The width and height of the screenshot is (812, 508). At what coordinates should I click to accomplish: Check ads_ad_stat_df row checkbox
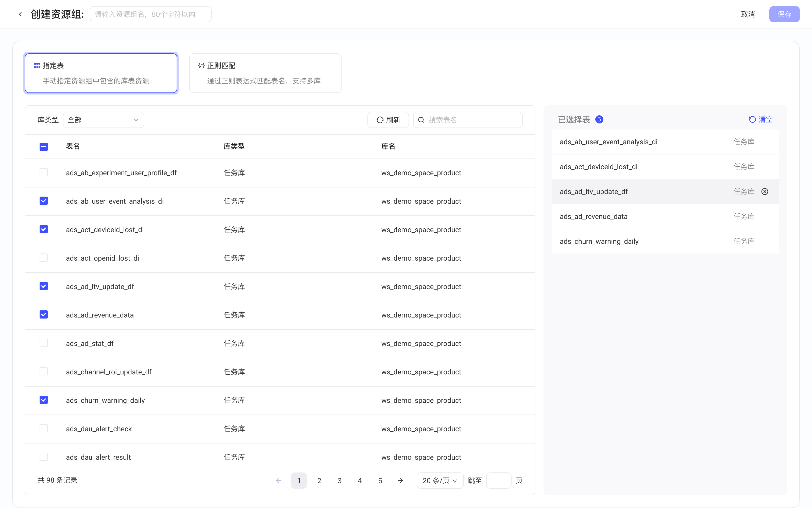tap(44, 343)
